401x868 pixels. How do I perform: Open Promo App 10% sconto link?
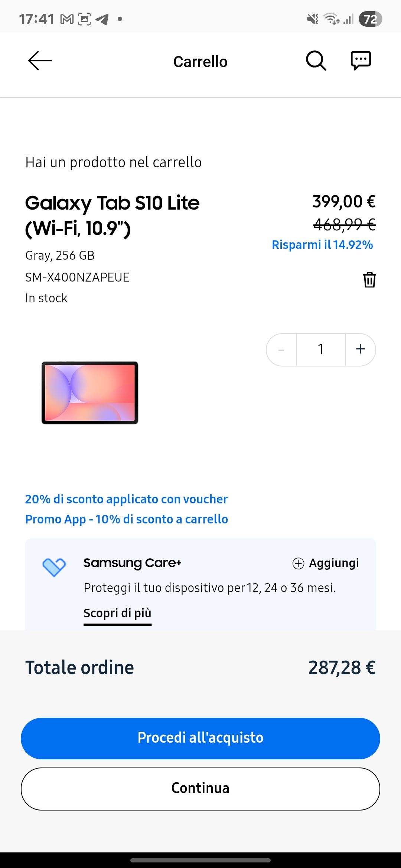point(127,519)
